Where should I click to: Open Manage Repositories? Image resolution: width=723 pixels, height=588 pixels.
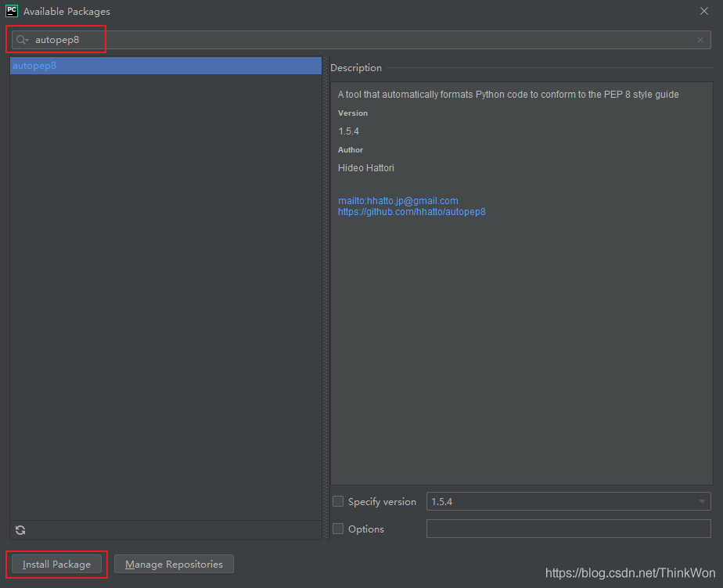tap(174, 564)
